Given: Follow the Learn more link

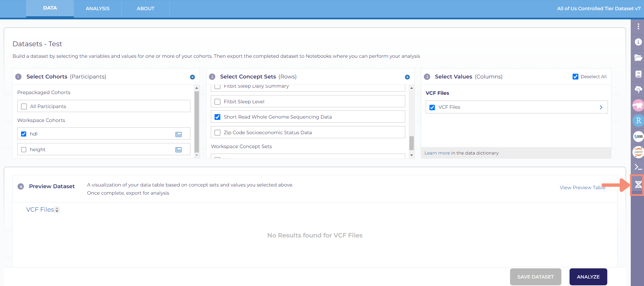Looking at the screenshot, I should (x=437, y=153).
